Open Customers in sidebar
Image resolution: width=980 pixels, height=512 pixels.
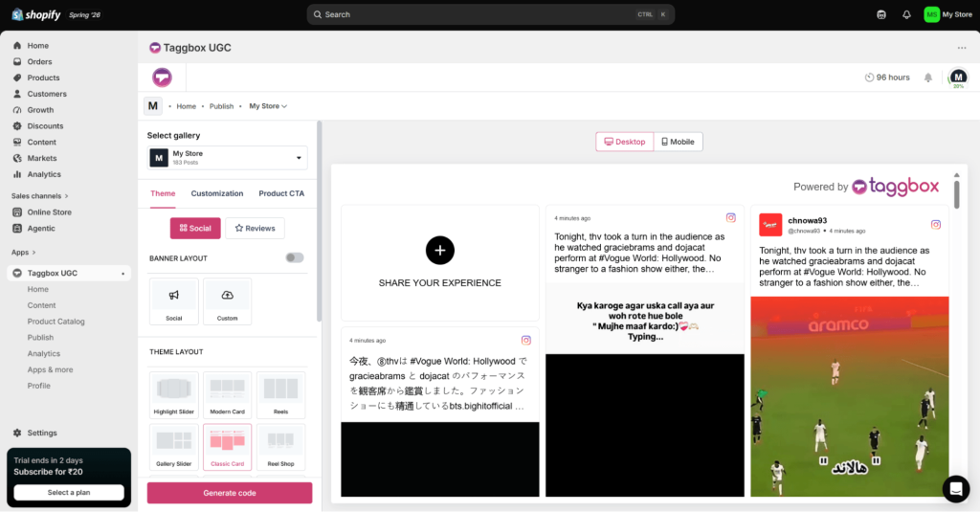(x=47, y=94)
